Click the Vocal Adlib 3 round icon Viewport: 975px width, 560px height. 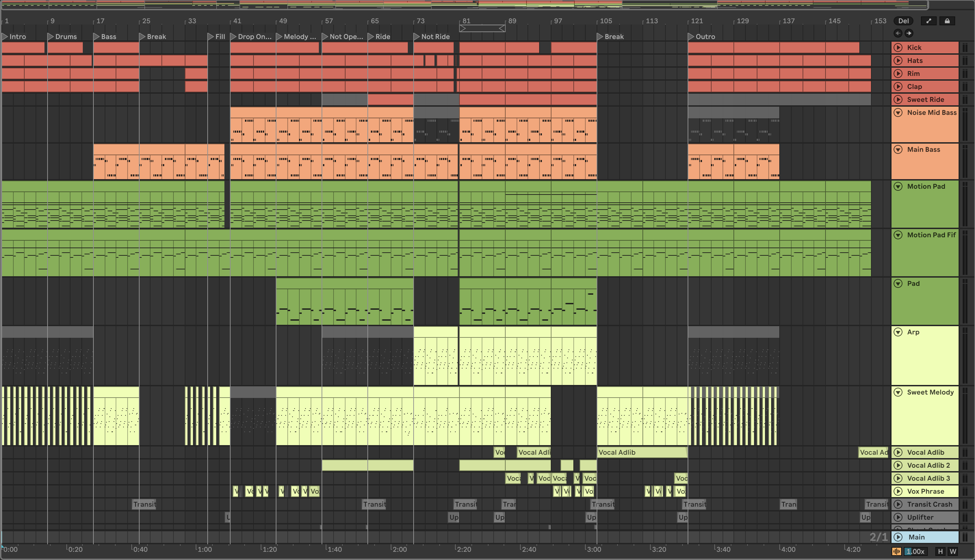[x=898, y=479]
